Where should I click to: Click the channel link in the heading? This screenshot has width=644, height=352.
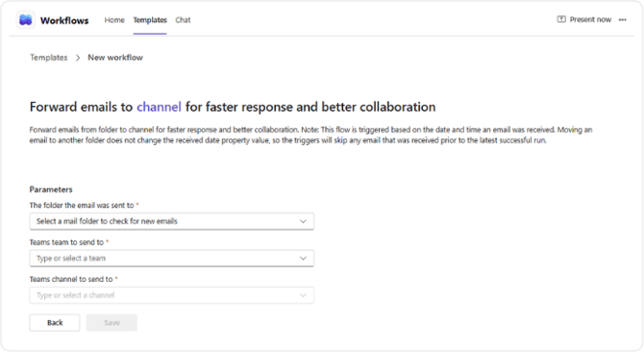(159, 107)
